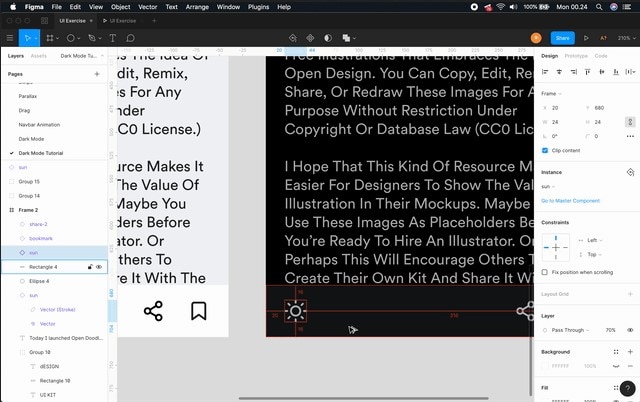640x402 pixels.
Task: Add a Layout Grid with plus
Action: point(630,294)
